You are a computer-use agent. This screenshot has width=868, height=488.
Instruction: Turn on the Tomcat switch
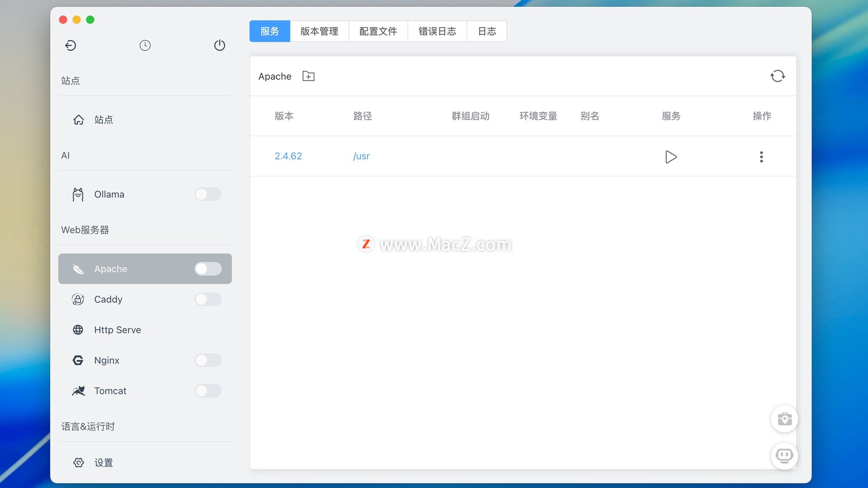click(x=208, y=391)
